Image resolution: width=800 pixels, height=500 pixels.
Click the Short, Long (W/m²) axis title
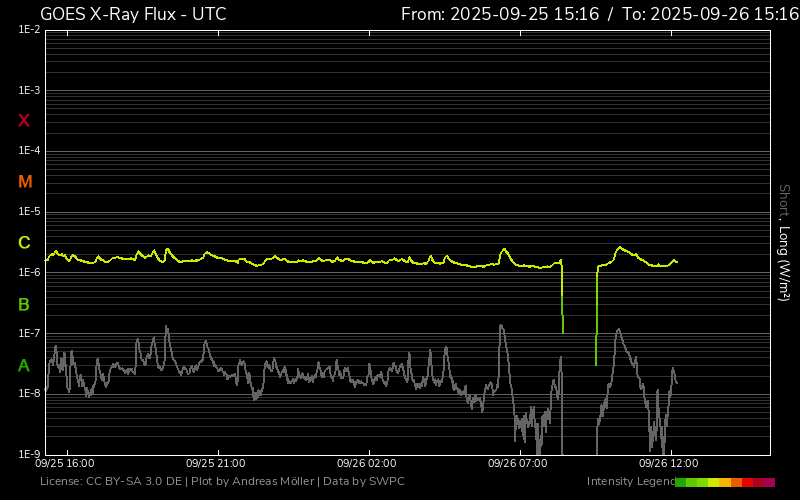tap(784, 242)
